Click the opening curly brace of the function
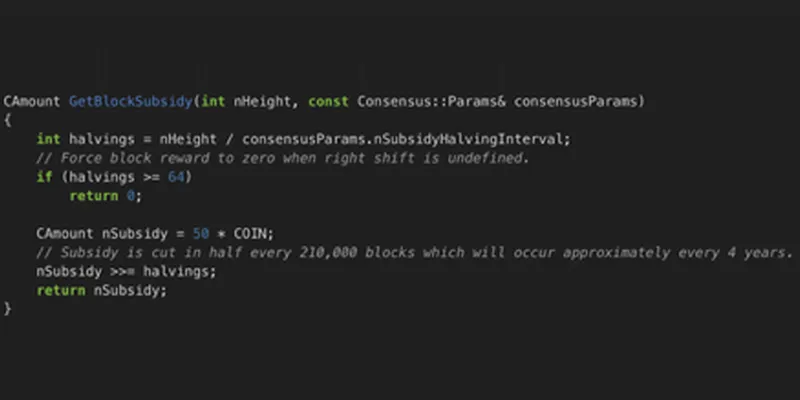 coord(7,120)
